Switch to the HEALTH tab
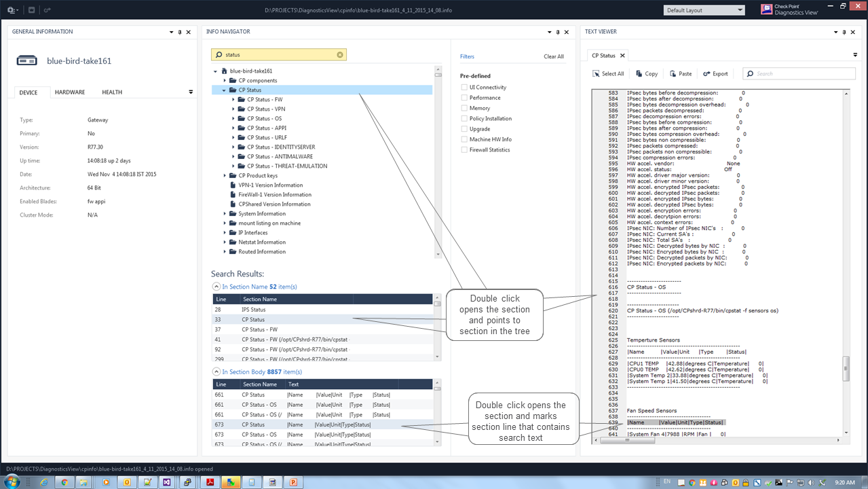Screen dimensions: 868x489 [x=112, y=92]
